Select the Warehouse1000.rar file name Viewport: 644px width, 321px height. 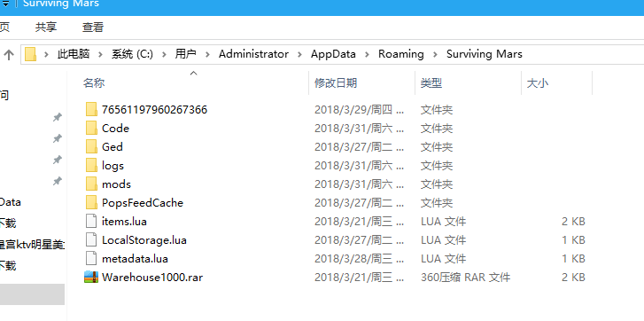point(152,278)
